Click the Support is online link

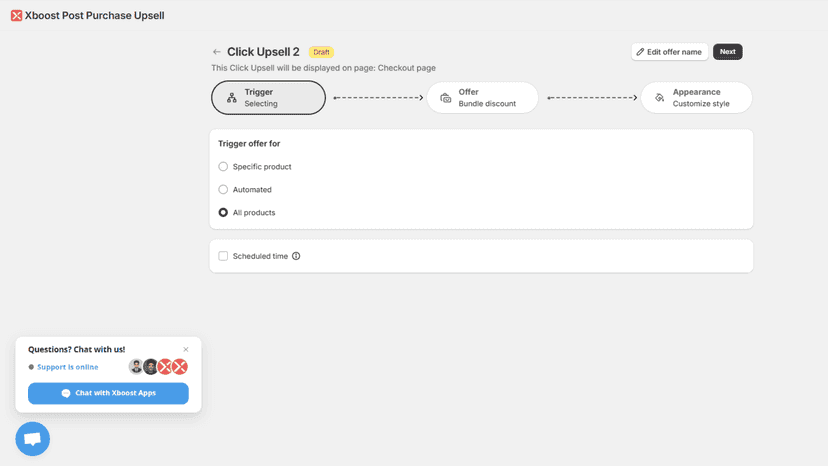68,367
